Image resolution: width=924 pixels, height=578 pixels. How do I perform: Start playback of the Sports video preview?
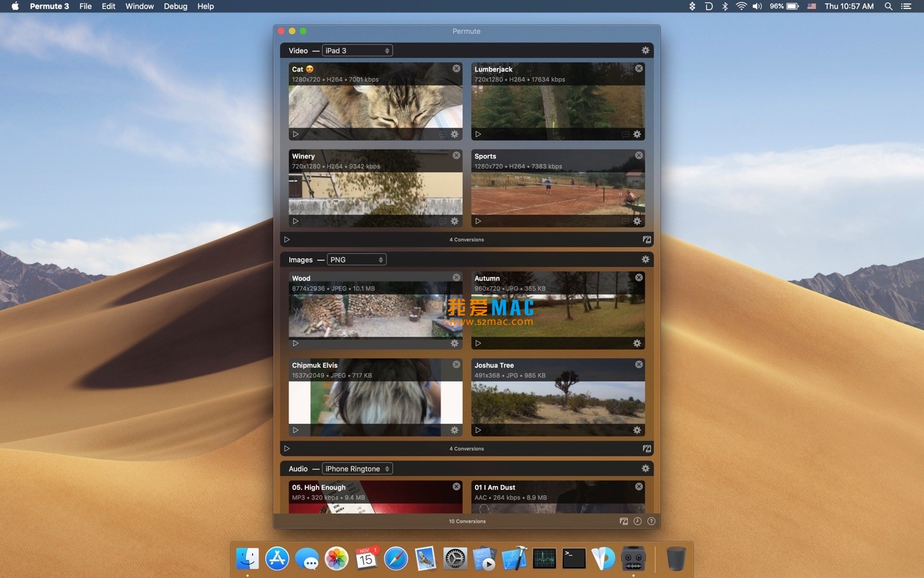tap(479, 221)
